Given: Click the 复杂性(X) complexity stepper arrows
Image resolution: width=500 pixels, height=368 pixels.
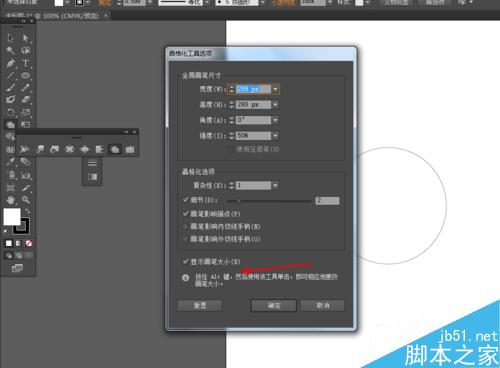Looking at the screenshot, I should click(x=232, y=185).
